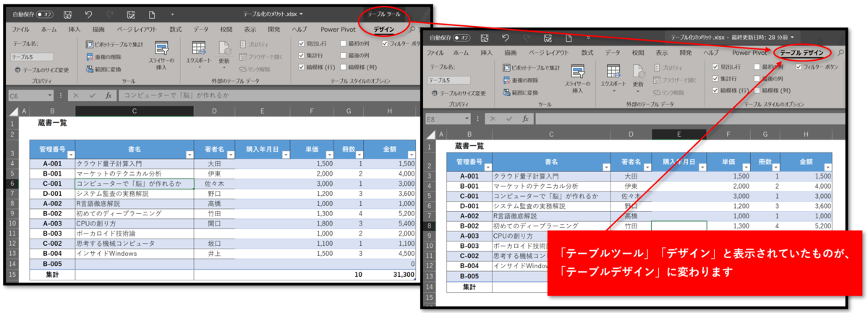Screen dimensions: 868x313
Task: Click Undo arrow in right Excel window
Action: point(505,37)
